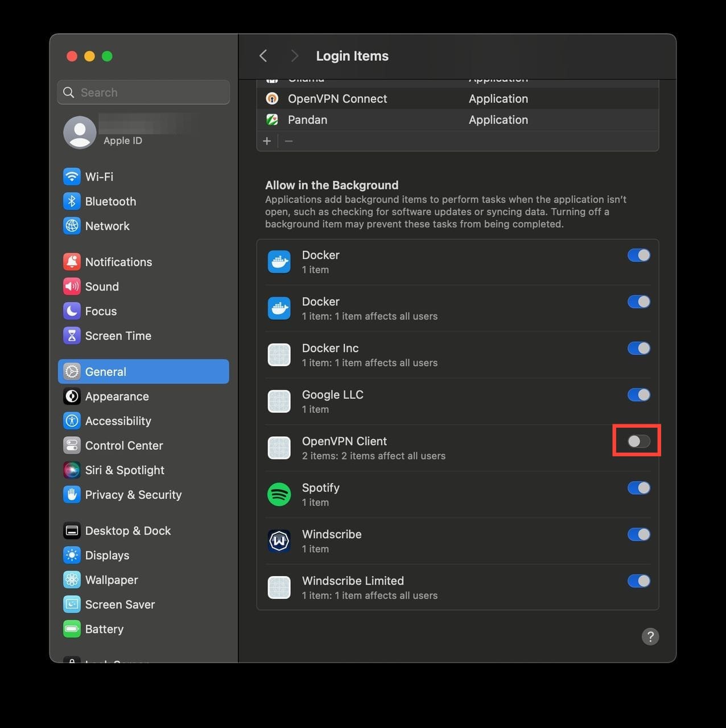Disable background toggle for Docker 1 item
The height and width of the screenshot is (728, 726).
pyautogui.click(x=638, y=255)
